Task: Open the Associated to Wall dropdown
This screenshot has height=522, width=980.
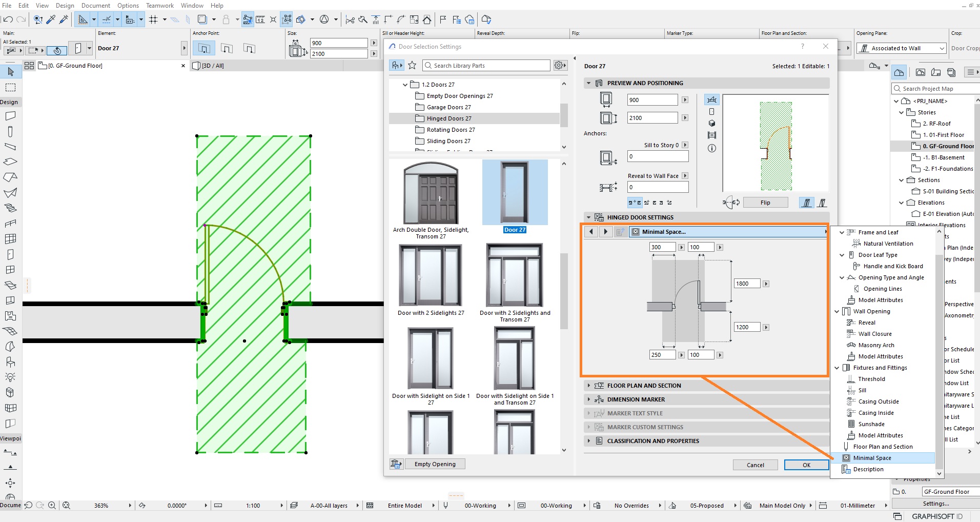Action: (x=901, y=48)
